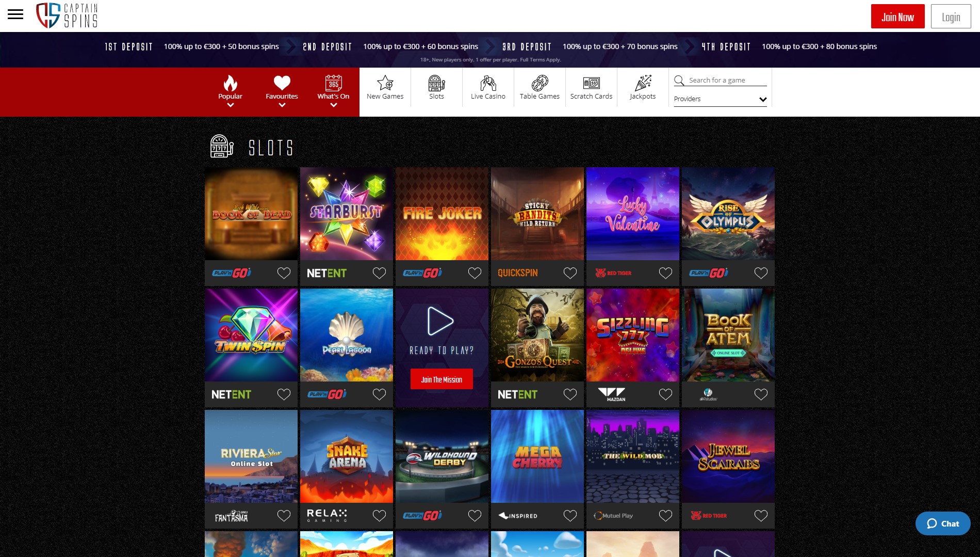Favourite Rise of Olympus with heart
This screenshot has width=980, height=557.
(x=761, y=273)
